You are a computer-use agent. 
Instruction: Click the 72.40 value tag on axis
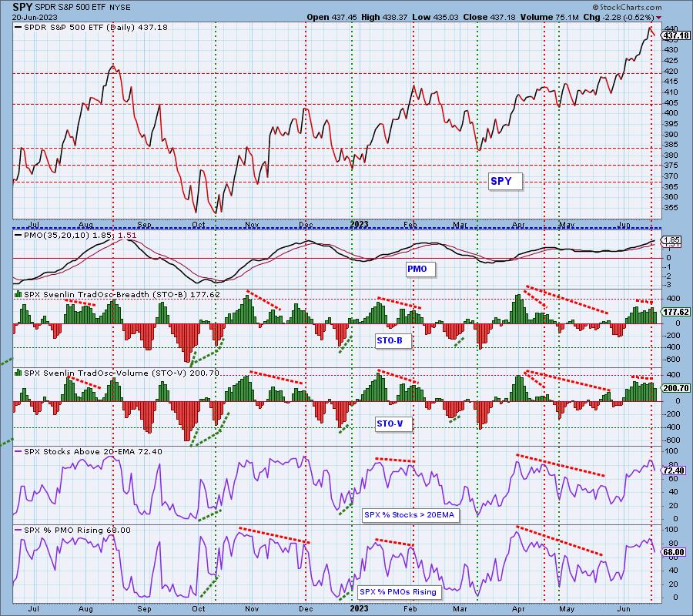click(674, 471)
